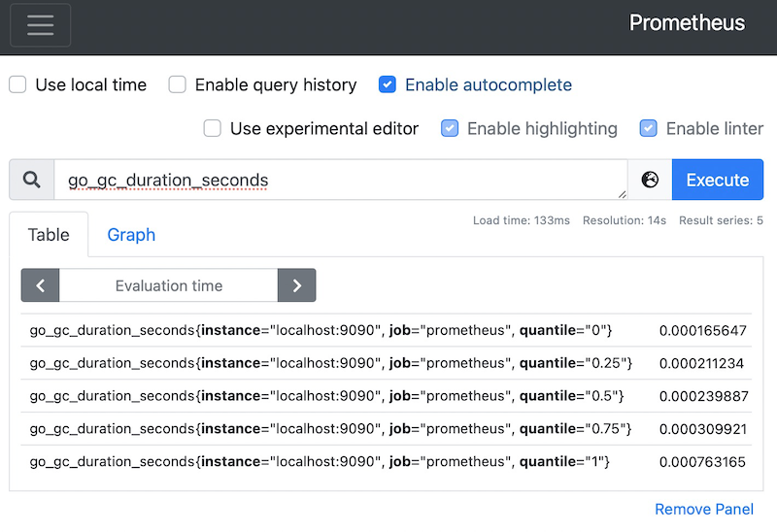
Task: Toggle Use local time checkbox
Action: (17, 84)
